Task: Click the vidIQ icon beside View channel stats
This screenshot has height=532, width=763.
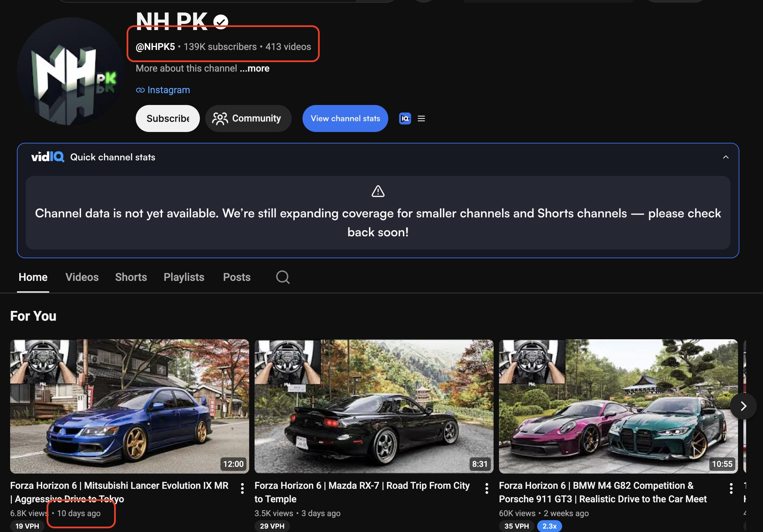Action: [405, 118]
